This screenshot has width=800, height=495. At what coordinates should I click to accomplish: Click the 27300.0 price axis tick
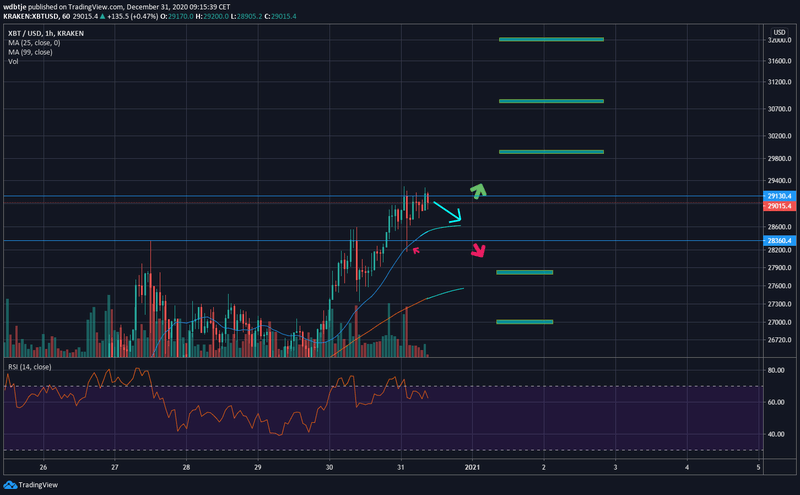[x=779, y=304]
